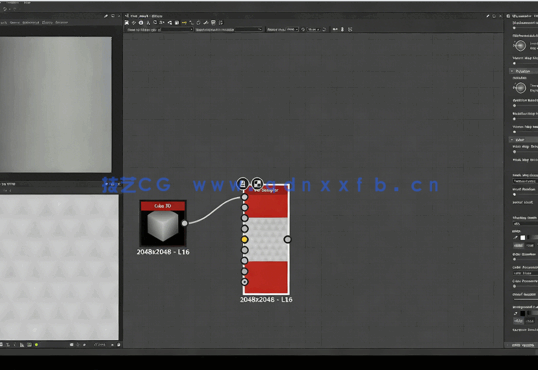Click the histogram icon in 2D view toolbar
Screen dimensions: 538x370
pyautogui.click(x=22, y=345)
